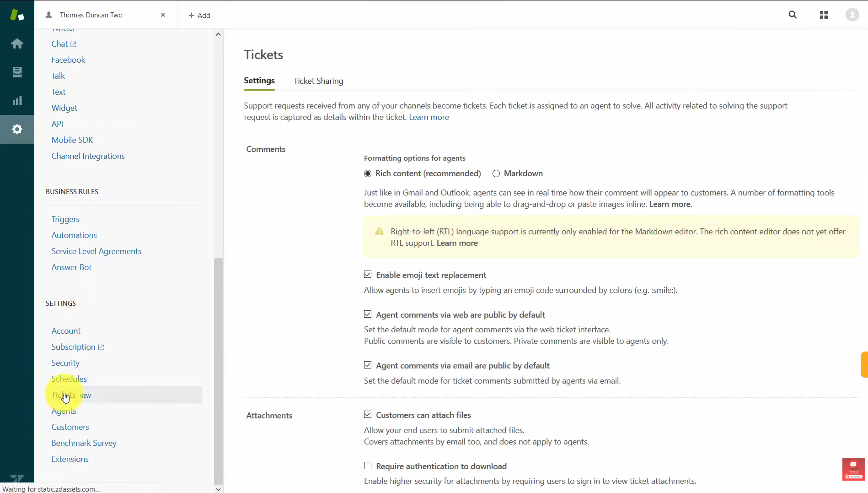Switch to the Ticket Sharing tab

coord(318,81)
